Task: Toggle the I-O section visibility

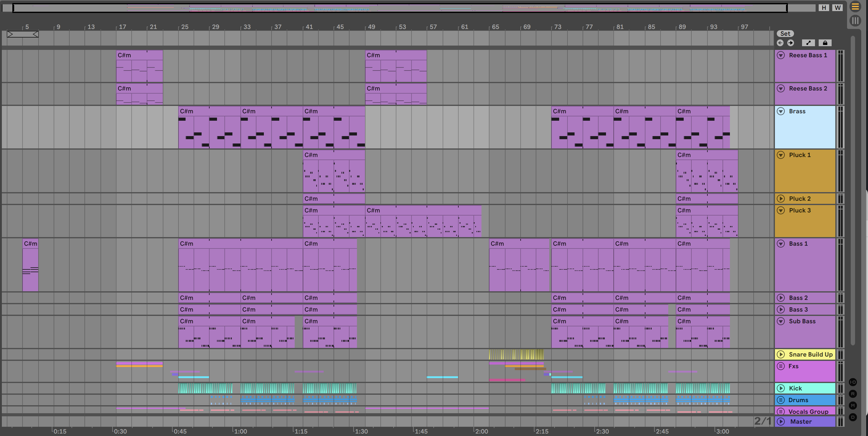Action: point(853,382)
